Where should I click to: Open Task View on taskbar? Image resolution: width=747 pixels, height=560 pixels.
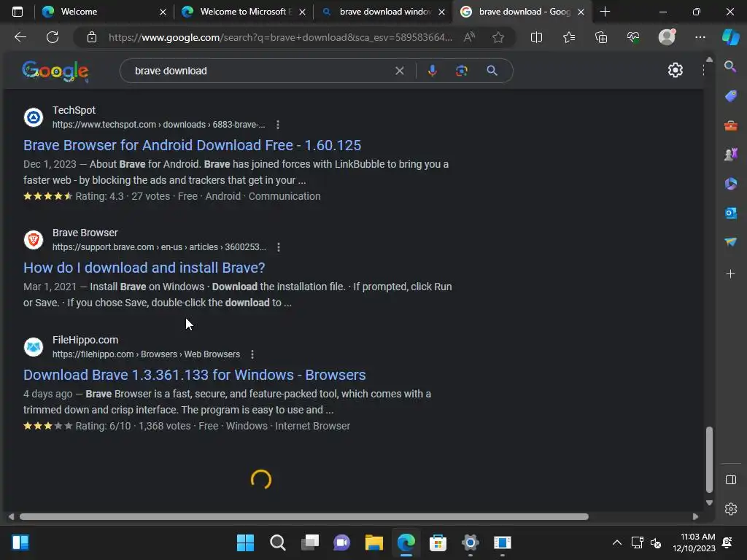[x=309, y=542]
